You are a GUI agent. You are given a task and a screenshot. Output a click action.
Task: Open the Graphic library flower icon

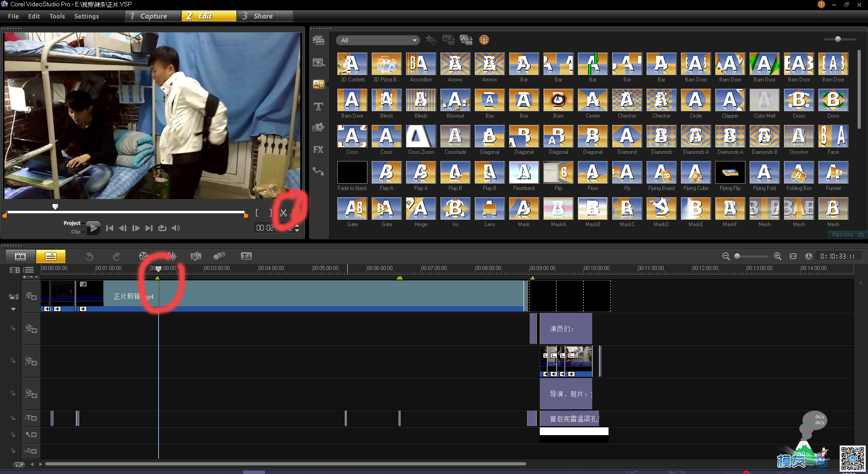(x=318, y=128)
